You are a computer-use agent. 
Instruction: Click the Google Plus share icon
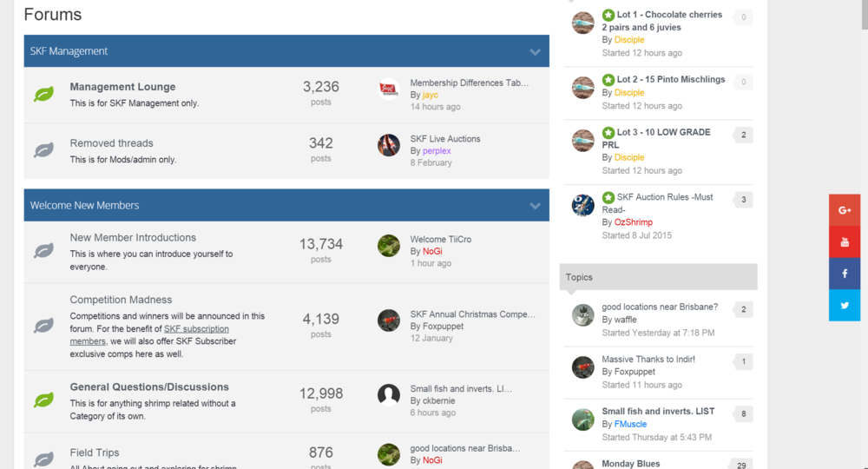(845, 210)
